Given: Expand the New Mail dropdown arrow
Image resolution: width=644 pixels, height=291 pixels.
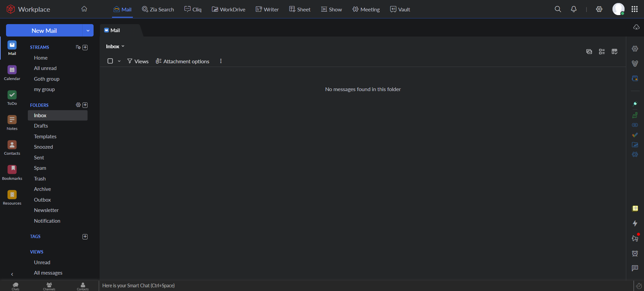Looking at the screenshot, I should 88,30.
